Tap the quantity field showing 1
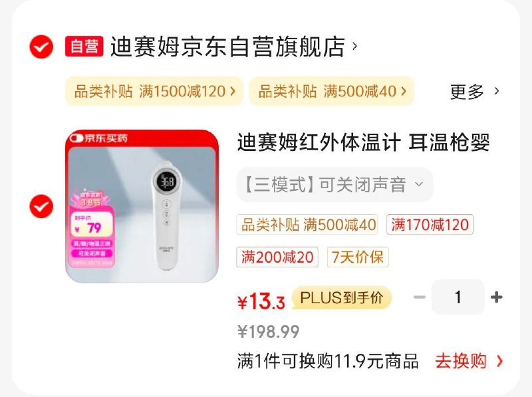This screenshot has width=532, height=397. [458, 297]
